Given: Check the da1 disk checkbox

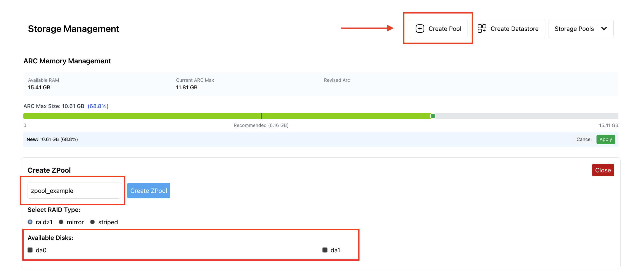Looking at the screenshot, I should 325,250.
